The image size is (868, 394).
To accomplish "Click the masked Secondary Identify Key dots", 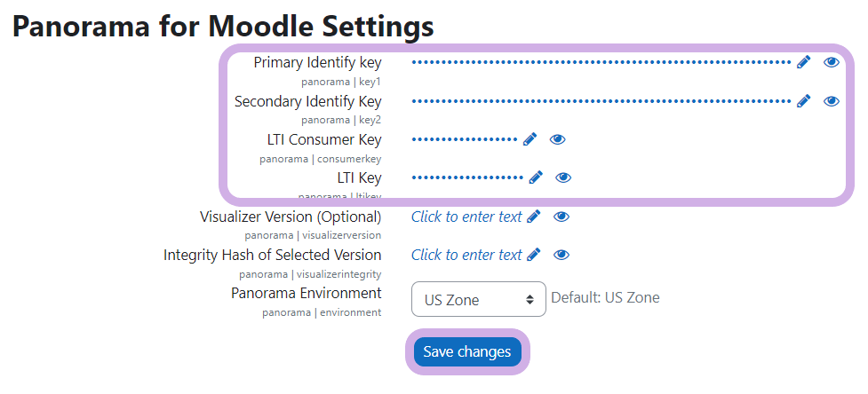I will tap(601, 102).
